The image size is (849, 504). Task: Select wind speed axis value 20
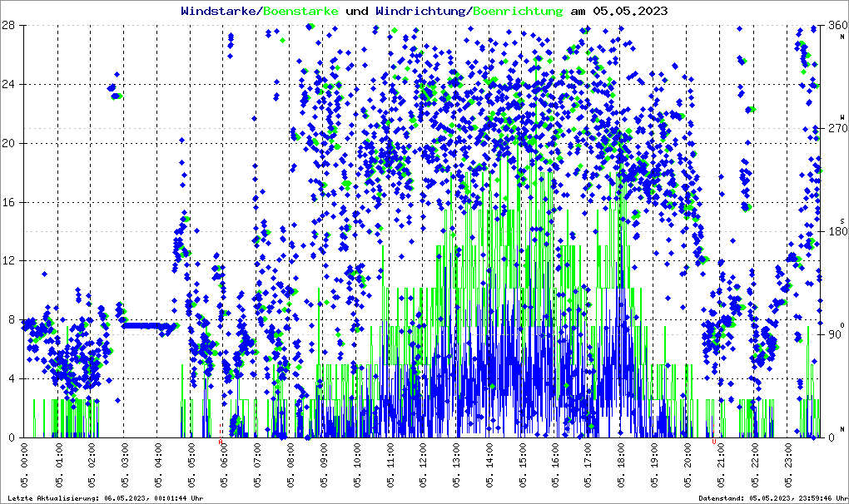pyautogui.click(x=8, y=143)
